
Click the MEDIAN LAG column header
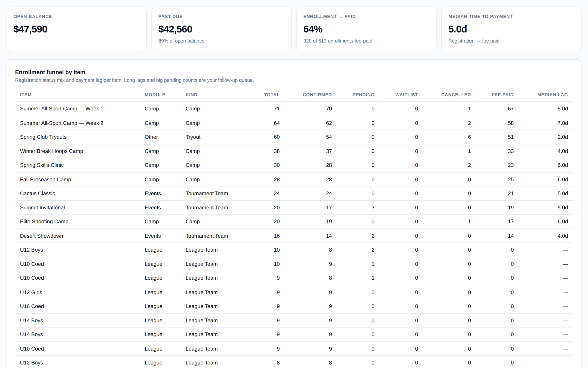[x=552, y=95]
